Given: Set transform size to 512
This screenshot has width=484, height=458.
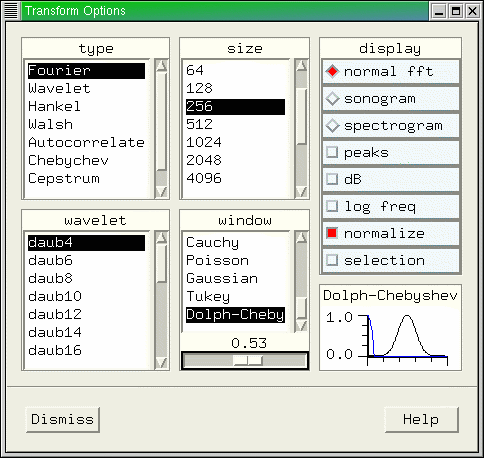Looking at the screenshot, I should pos(235,125).
